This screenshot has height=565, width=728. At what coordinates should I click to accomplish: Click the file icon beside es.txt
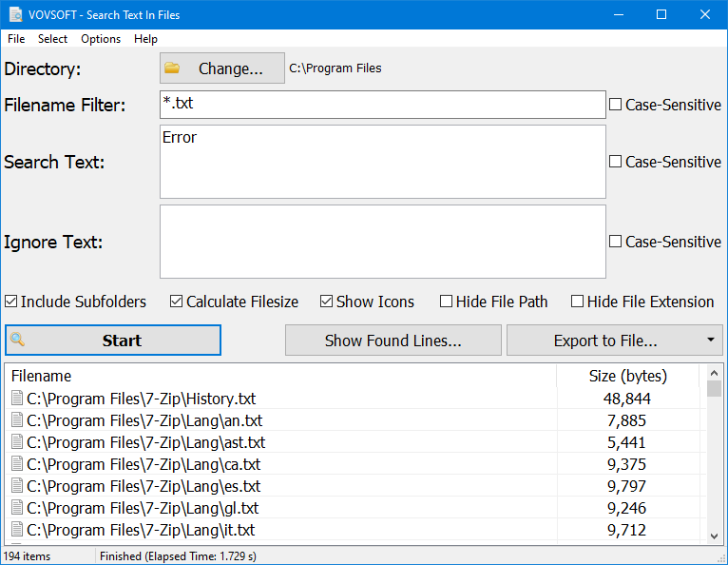coord(17,485)
